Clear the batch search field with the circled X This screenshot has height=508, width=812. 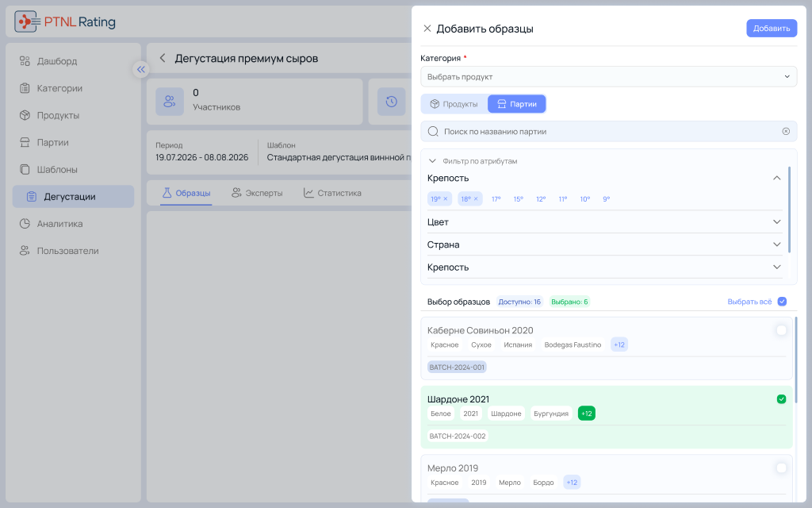pos(786,132)
